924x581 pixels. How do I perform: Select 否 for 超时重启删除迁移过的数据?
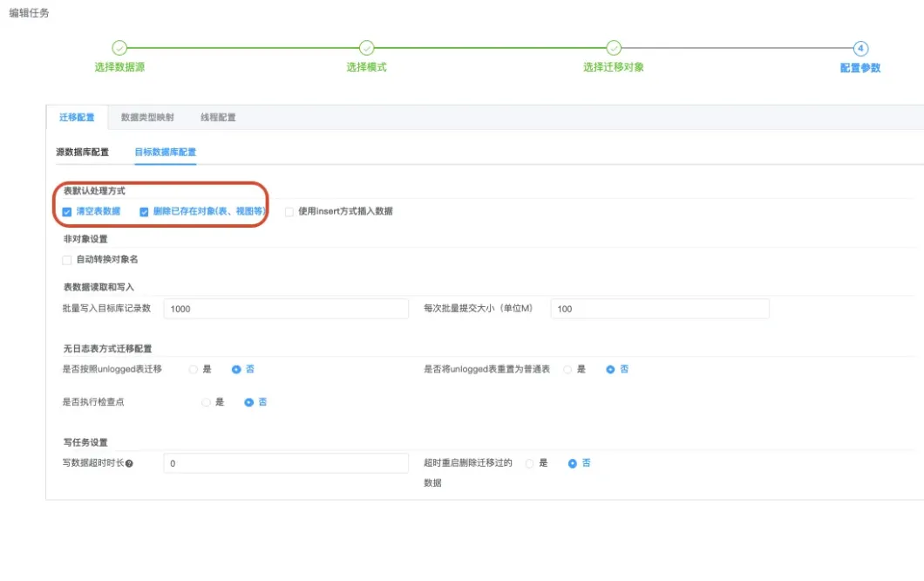tap(572, 463)
